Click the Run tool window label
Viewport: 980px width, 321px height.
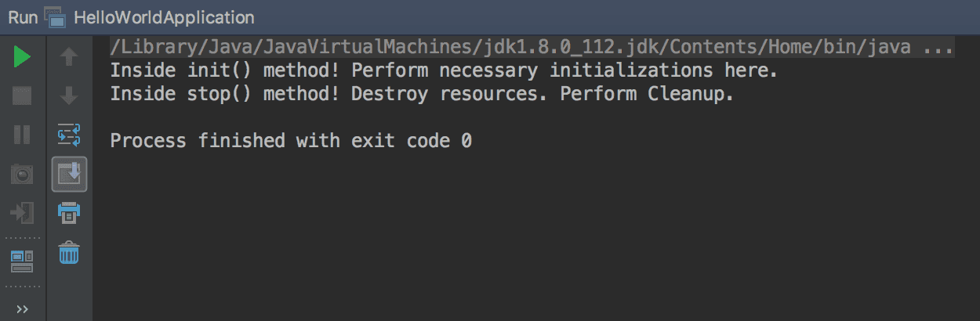click(x=23, y=17)
